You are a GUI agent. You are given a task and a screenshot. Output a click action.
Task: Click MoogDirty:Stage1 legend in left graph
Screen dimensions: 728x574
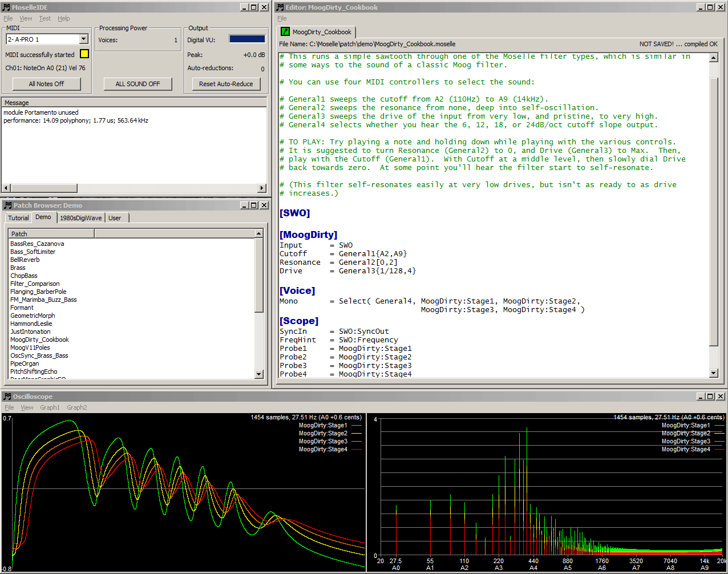click(x=323, y=425)
